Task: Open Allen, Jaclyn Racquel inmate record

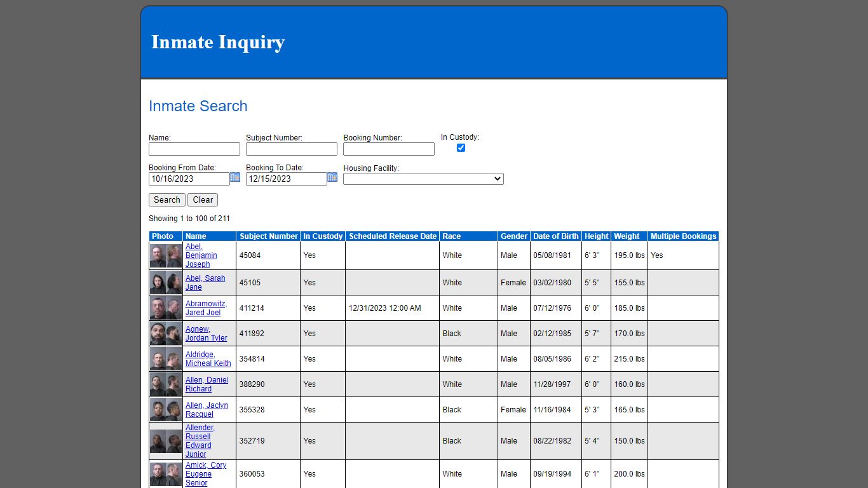Action: pyautogui.click(x=207, y=410)
